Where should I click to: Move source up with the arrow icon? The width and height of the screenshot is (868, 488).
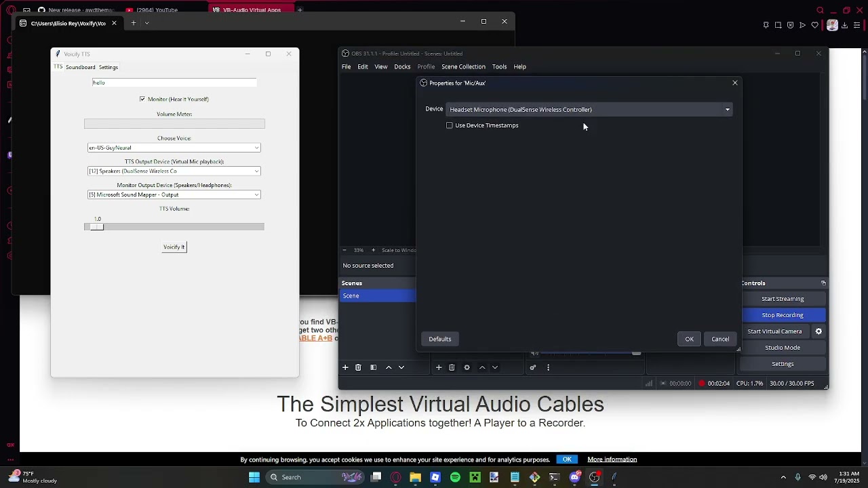(x=482, y=367)
